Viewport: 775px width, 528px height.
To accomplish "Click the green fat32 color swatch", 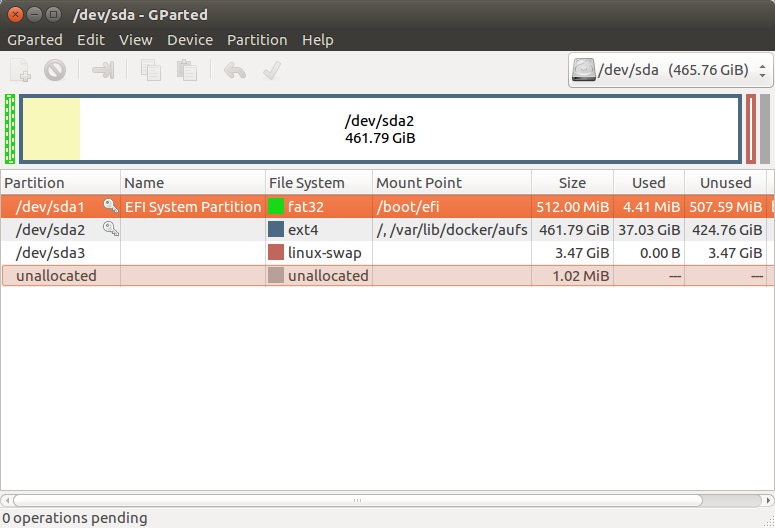I will [x=276, y=206].
